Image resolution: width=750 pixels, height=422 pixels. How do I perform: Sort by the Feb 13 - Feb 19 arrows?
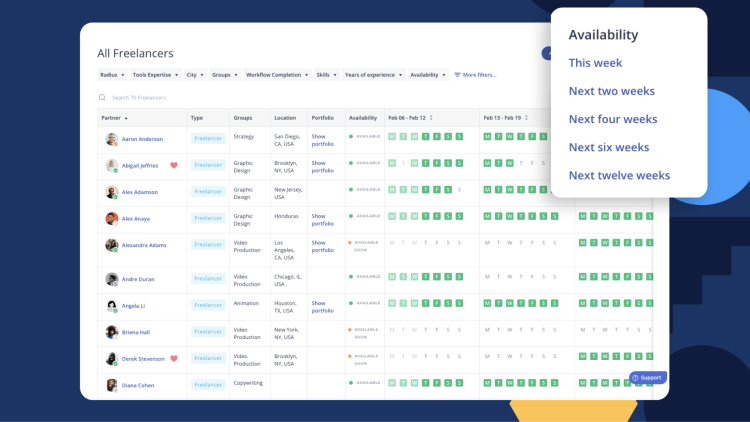(525, 118)
